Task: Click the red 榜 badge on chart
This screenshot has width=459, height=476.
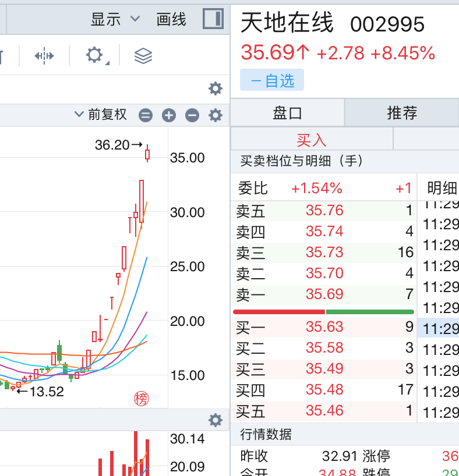Action: click(142, 399)
